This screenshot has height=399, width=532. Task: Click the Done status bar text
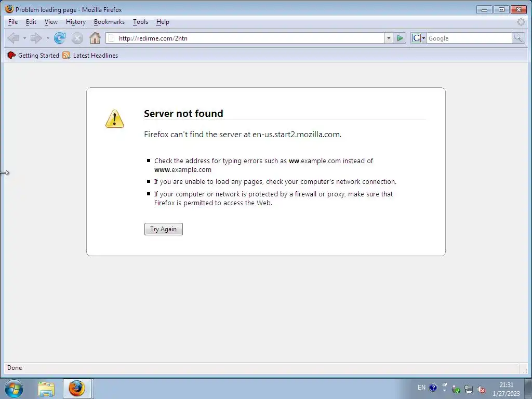coord(15,368)
